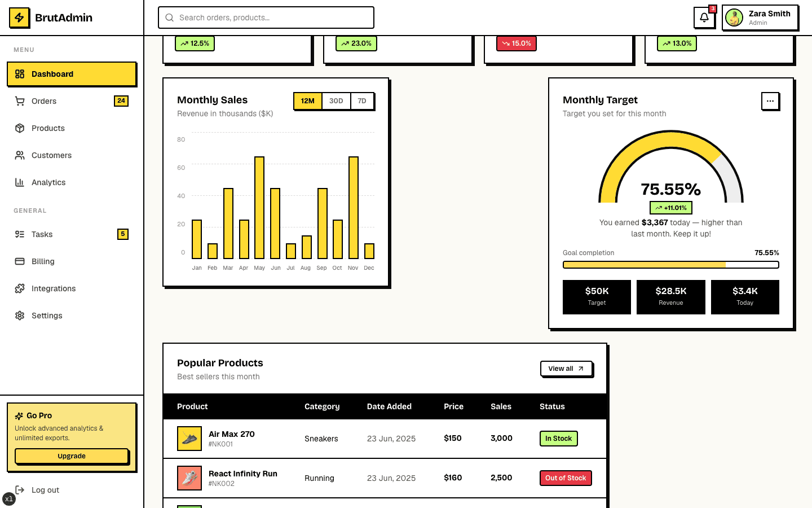The height and width of the screenshot is (508, 812).
Task: Click the Category column header
Action: point(322,406)
